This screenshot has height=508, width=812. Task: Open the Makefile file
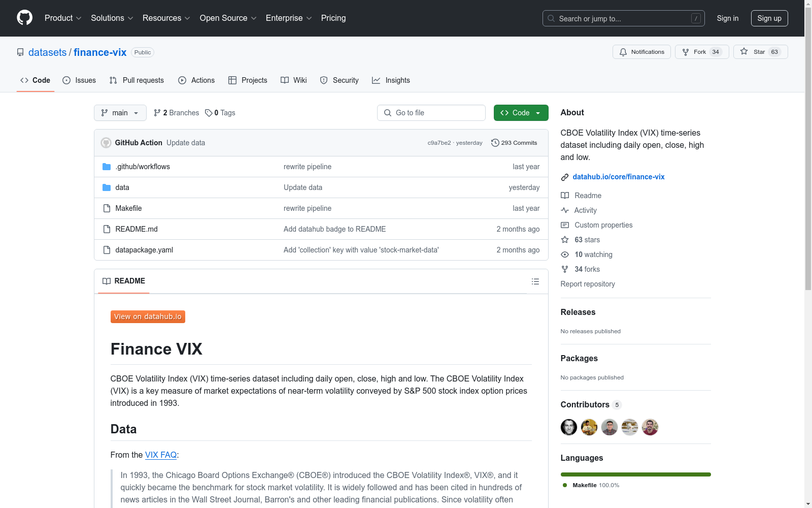pos(128,208)
